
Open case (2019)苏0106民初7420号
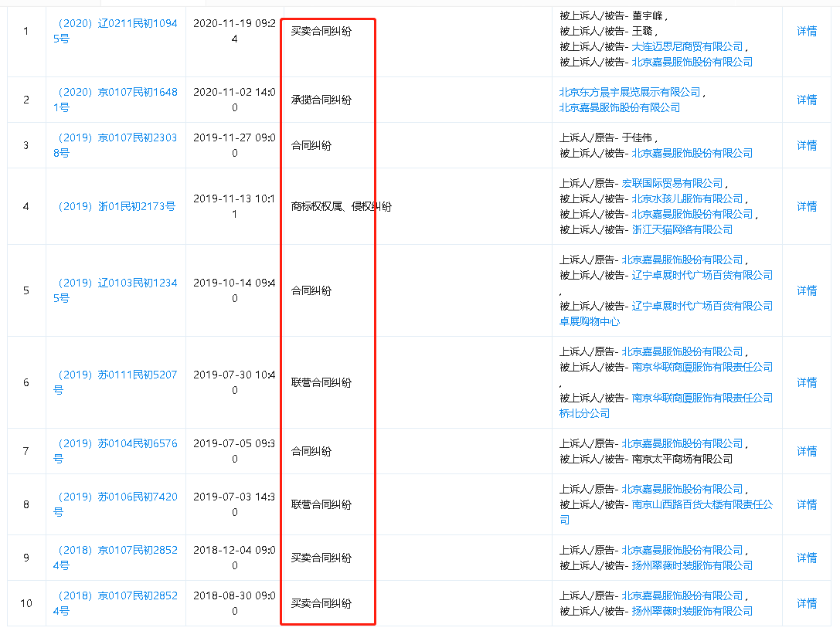point(115,504)
